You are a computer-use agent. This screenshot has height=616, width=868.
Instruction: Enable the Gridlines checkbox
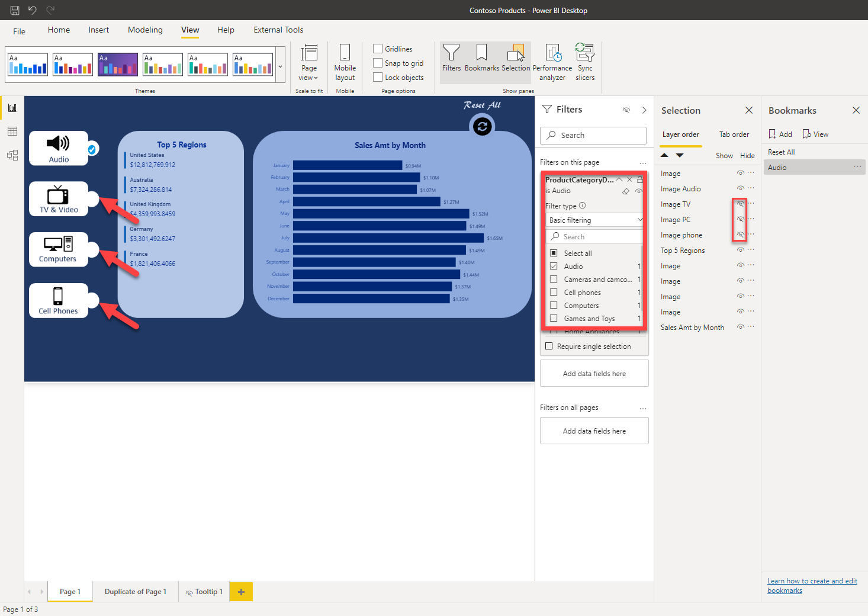click(378, 49)
